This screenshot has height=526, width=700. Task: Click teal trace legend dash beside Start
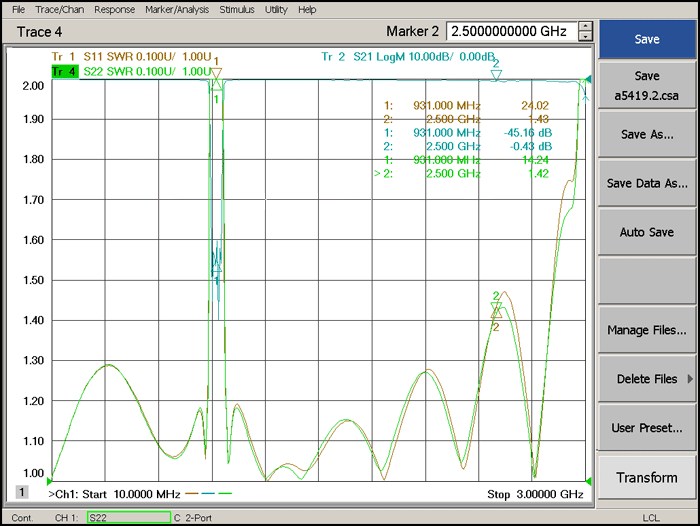(x=208, y=494)
